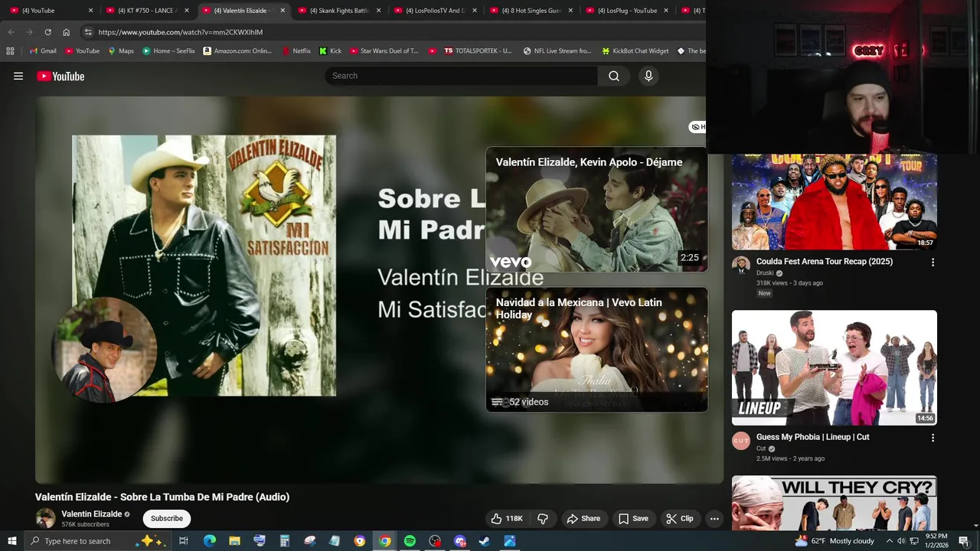Image resolution: width=980 pixels, height=551 pixels.
Task: Open Steam from the taskbar
Action: [x=485, y=541]
